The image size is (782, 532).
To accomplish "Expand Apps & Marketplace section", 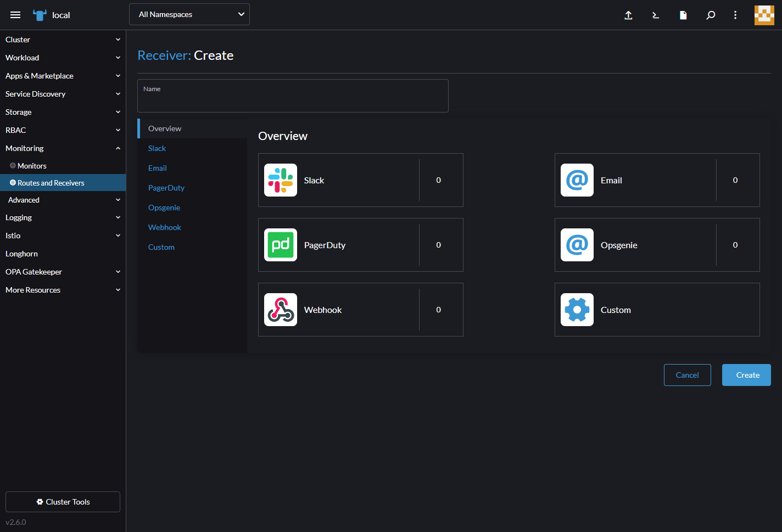I will click(63, 76).
